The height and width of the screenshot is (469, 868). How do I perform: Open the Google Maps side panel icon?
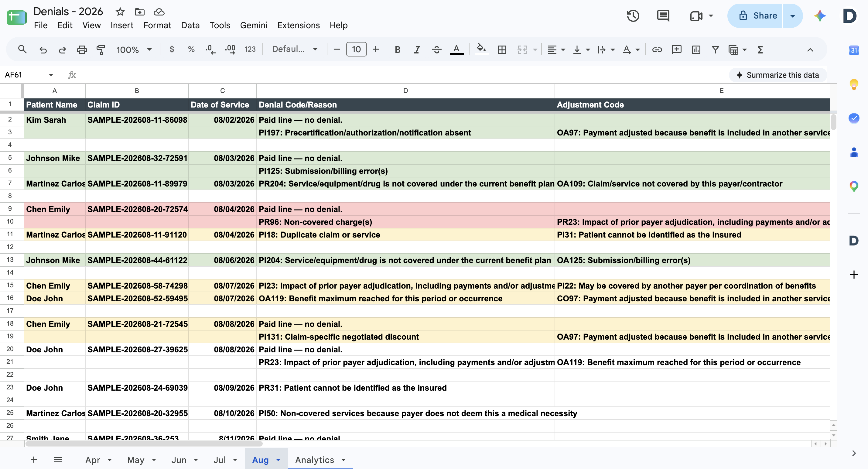pos(853,186)
